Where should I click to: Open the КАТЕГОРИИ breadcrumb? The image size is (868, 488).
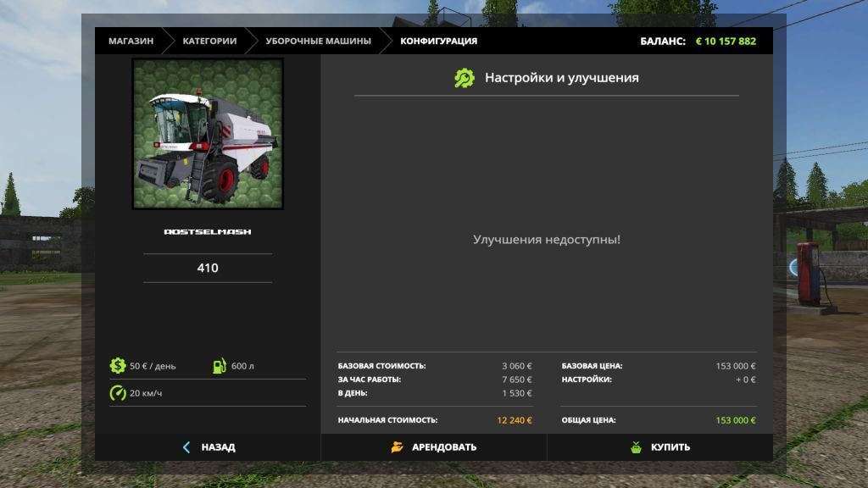tap(209, 41)
